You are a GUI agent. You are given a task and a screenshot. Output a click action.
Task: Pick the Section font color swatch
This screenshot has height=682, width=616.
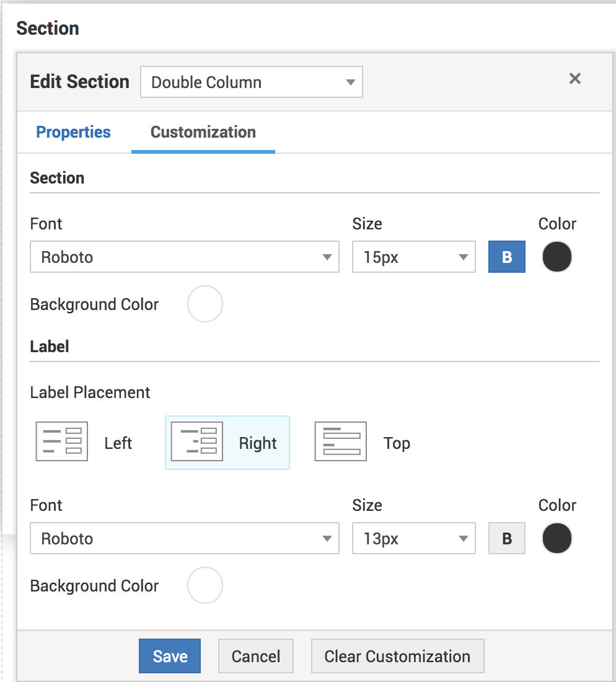click(x=557, y=257)
